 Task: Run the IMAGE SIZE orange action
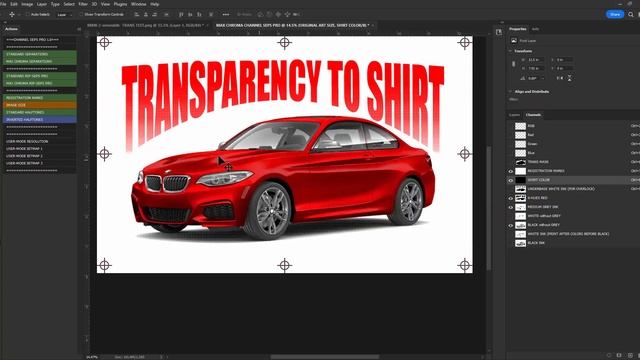tap(40, 105)
